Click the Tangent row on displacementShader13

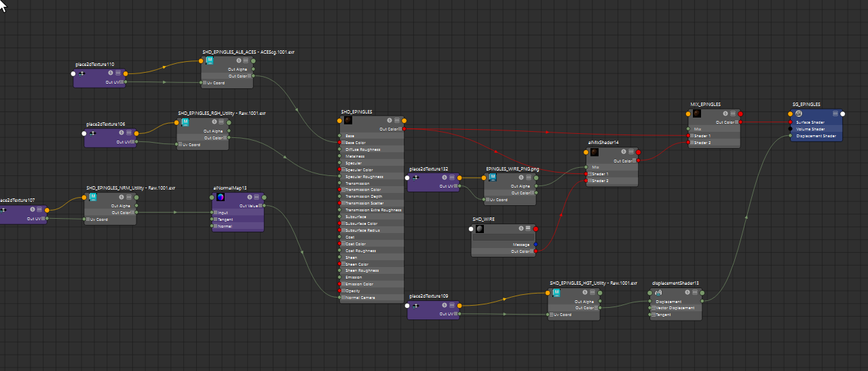(x=676, y=315)
